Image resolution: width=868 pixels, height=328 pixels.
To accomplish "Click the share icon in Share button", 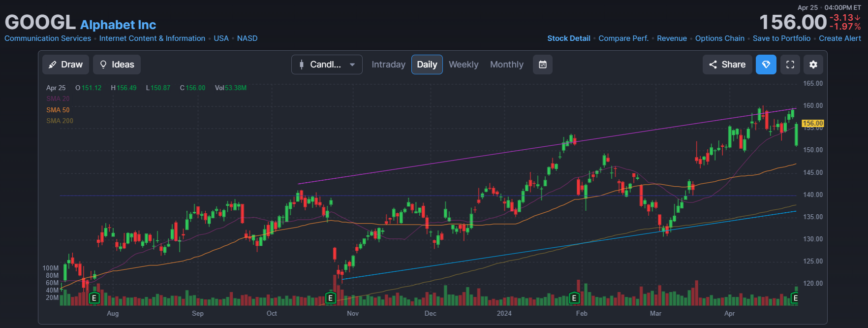I will pyautogui.click(x=713, y=65).
